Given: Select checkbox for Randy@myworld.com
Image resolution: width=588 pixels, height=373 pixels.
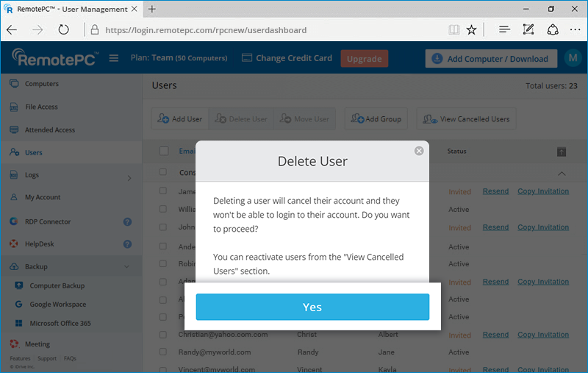Looking at the screenshot, I should 164,352.
